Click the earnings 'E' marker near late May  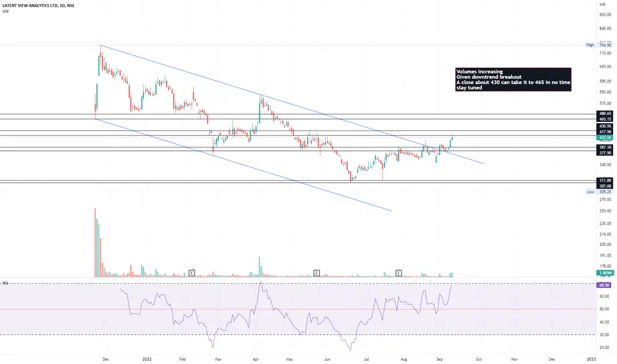pos(316,273)
